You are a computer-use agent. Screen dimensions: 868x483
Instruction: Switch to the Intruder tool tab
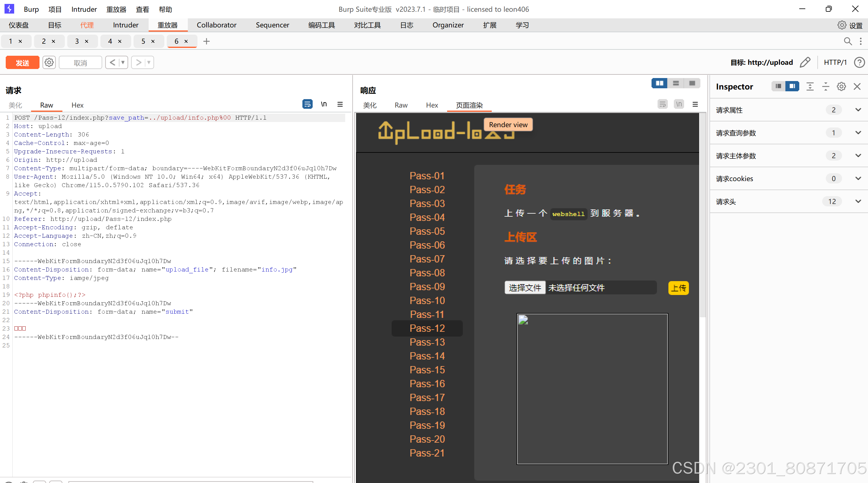pyautogui.click(x=125, y=25)
